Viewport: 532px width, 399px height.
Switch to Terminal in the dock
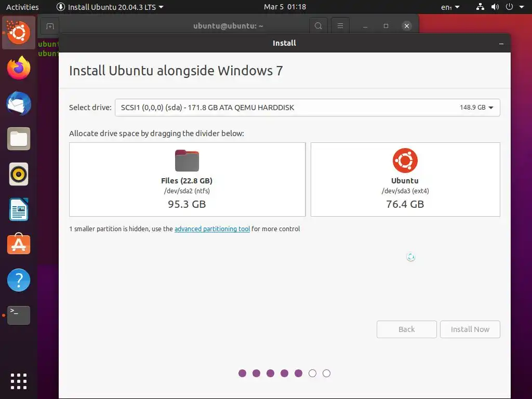pyautogui.click(x=19, y=315)
